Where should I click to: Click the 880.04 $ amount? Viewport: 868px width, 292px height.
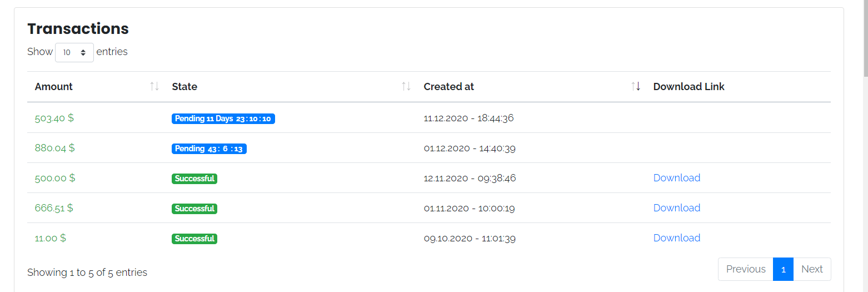(x=54, y=148)
